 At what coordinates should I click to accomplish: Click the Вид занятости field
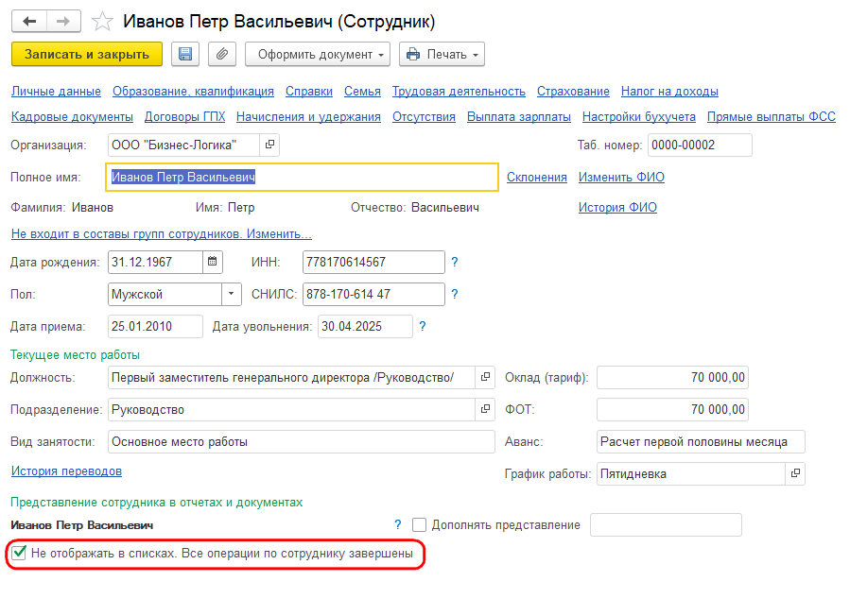click(x=302, y=441)
